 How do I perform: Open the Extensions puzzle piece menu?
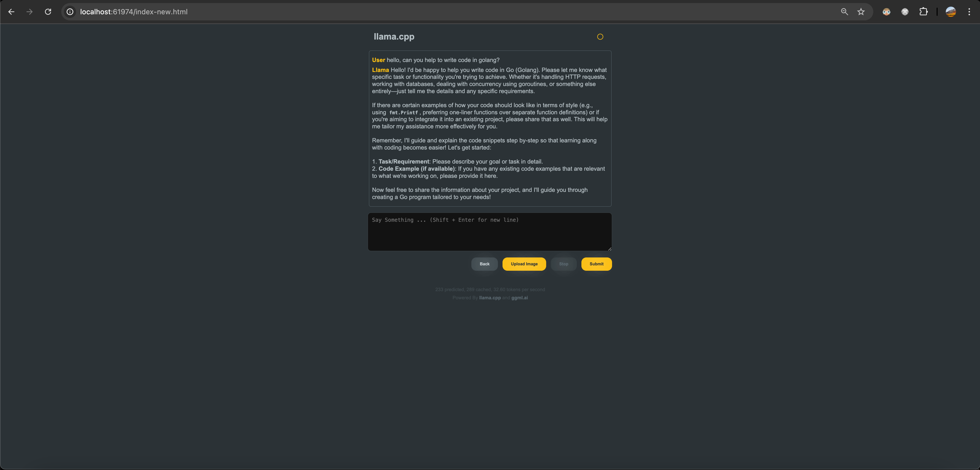923,12
